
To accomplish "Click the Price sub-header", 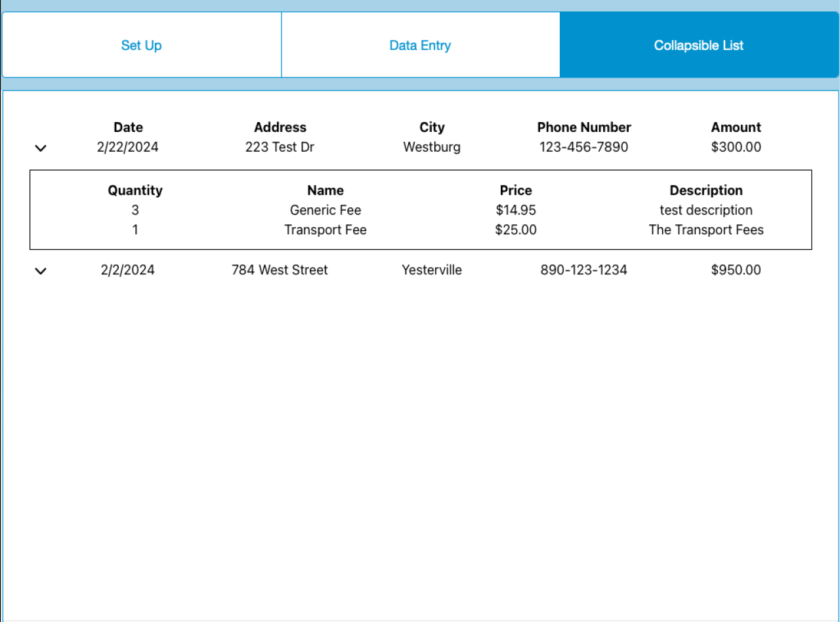I will coord(516,190).
